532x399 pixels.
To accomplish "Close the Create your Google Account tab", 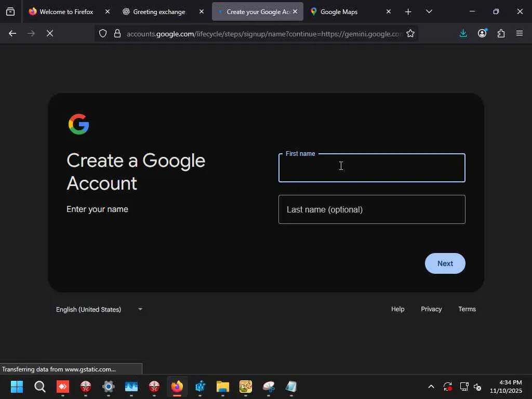I will coord(295,11).
